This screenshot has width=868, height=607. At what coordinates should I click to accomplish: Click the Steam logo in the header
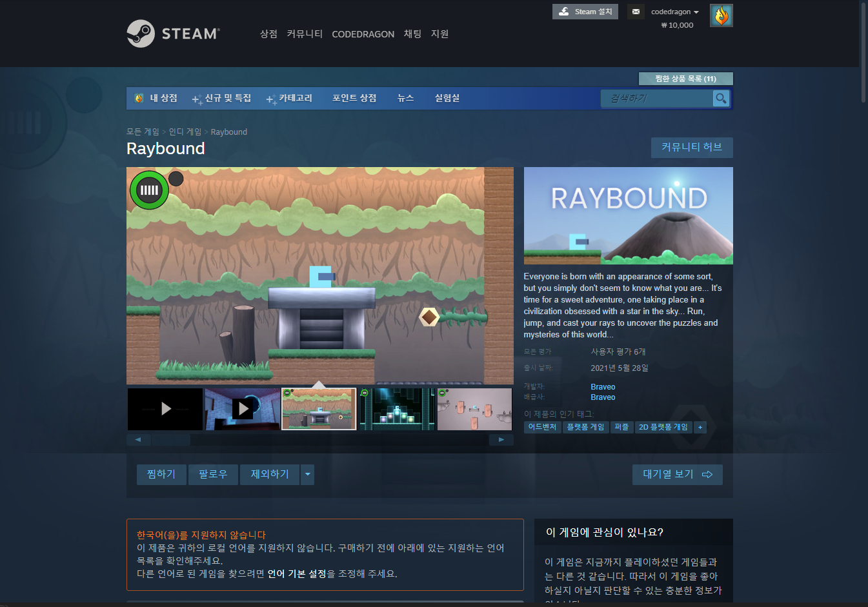(x=173, y=34)
